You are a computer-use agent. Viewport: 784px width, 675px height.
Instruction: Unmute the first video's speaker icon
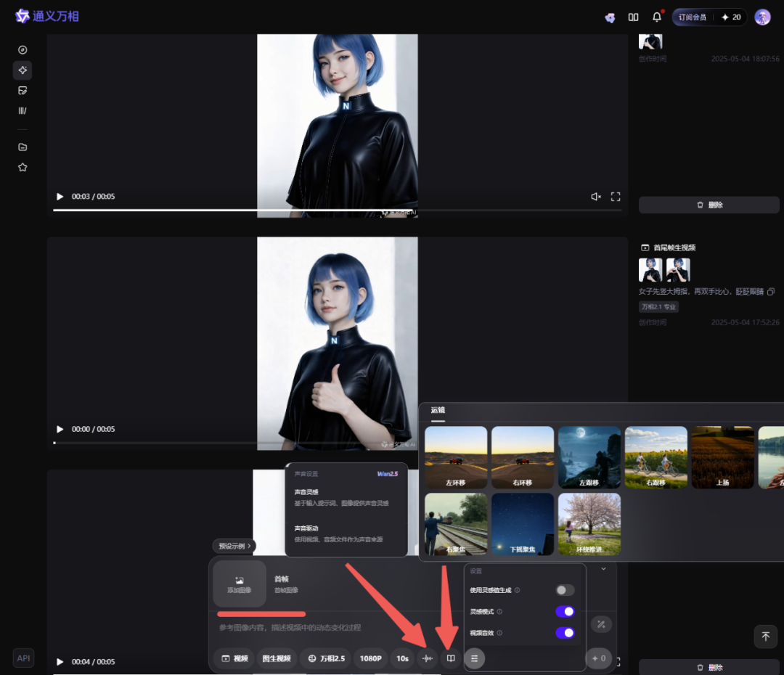(595, 197)
